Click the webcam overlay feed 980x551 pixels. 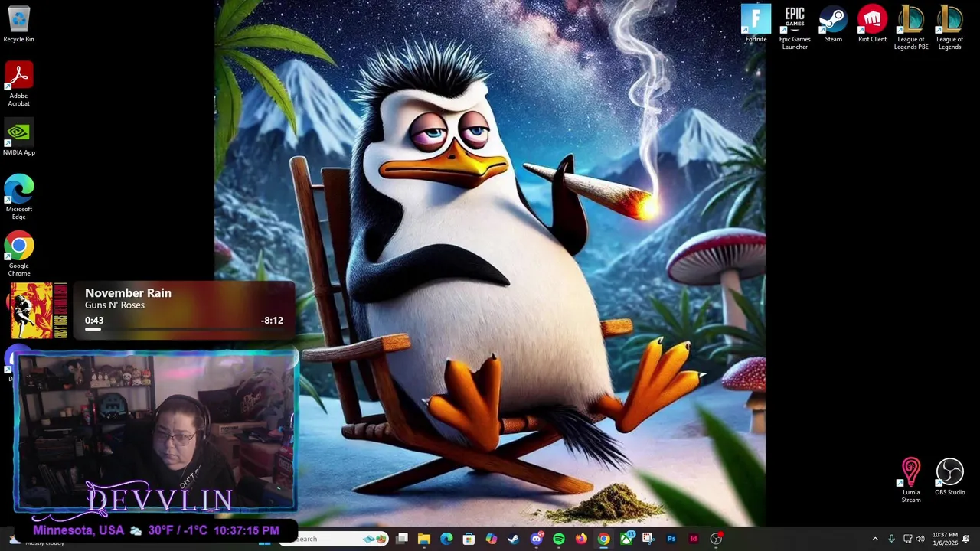point(156,432)
